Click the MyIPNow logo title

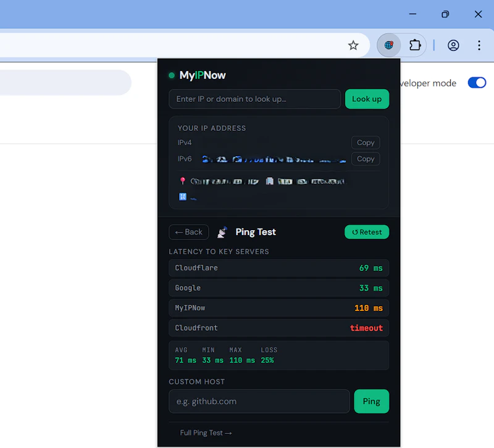coord(203,75)
